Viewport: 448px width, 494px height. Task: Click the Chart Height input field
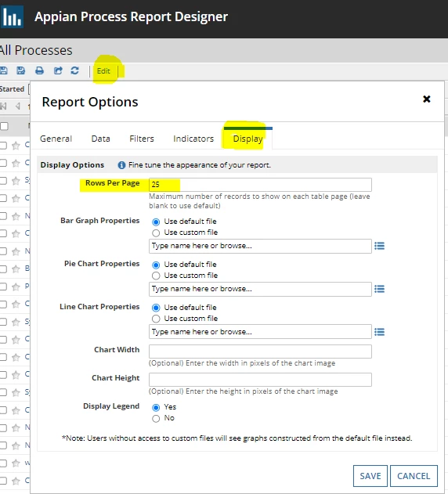pos(260,380)
